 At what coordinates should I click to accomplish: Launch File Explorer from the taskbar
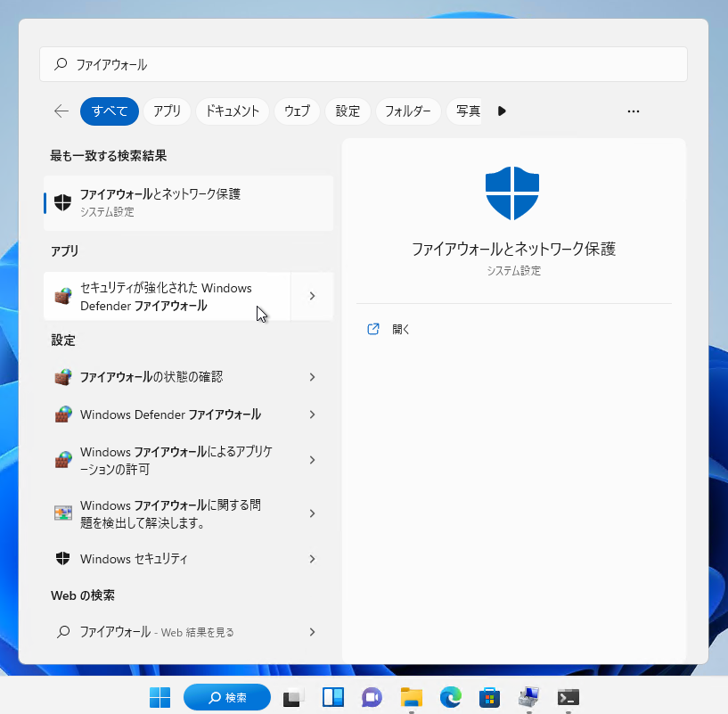411,697
